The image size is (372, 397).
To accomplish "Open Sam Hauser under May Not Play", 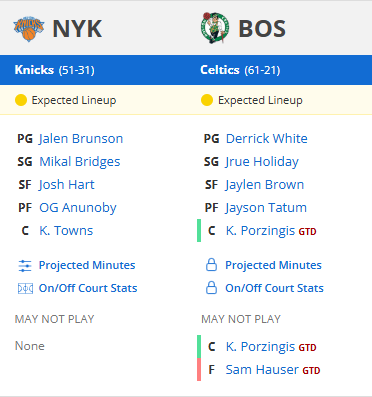I will click(x=262, y=370).
